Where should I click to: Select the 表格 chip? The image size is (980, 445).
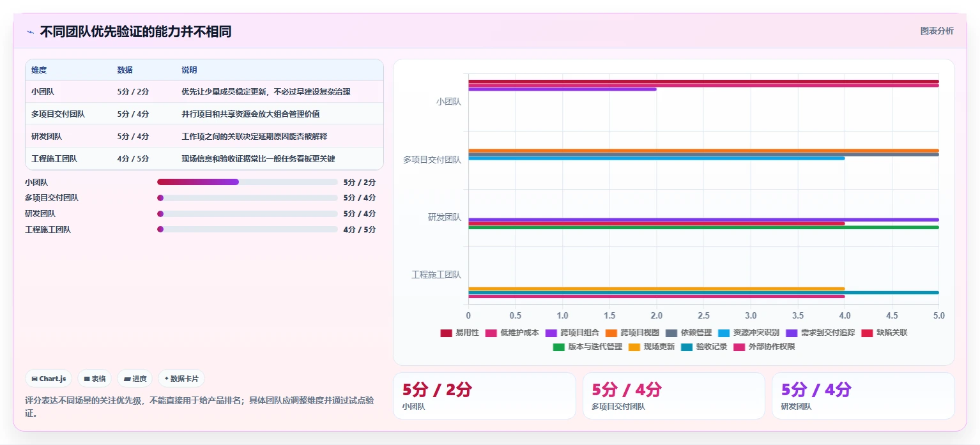95,379
